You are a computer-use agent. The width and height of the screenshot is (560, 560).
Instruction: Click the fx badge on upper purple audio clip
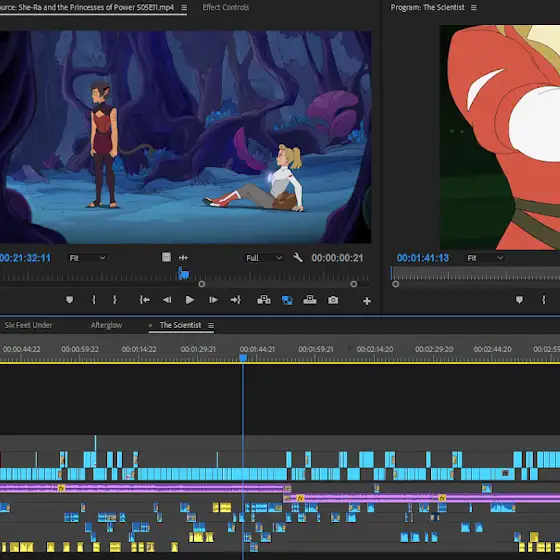(61, 488)
